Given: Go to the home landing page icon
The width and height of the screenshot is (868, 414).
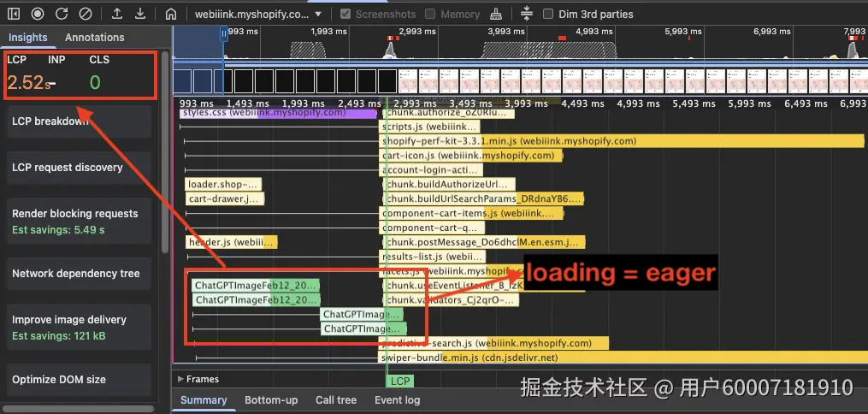Looking at the screenshot, I should pos(172,15).
